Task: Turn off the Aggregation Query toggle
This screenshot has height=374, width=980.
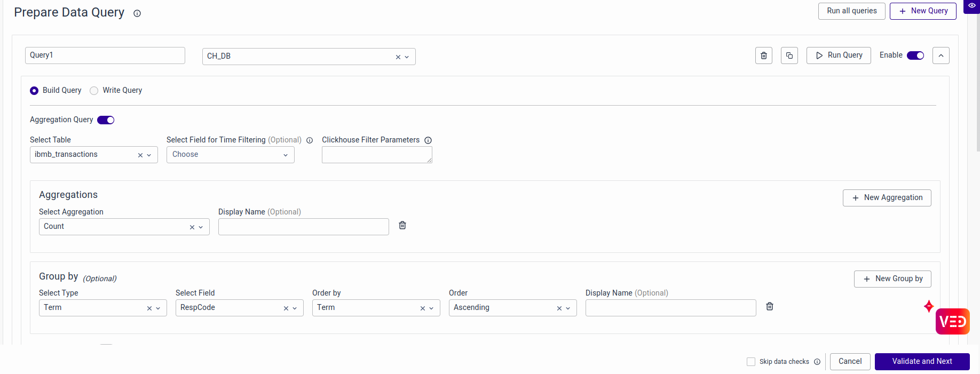Action: click(x=106, y=120)
